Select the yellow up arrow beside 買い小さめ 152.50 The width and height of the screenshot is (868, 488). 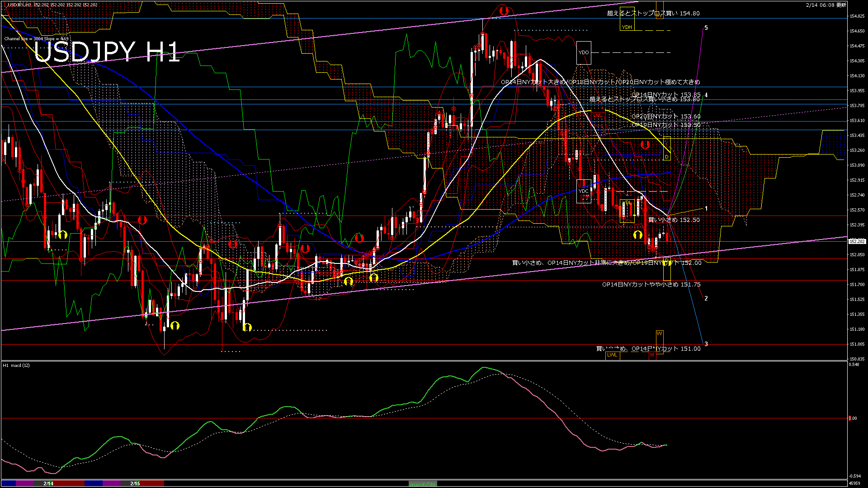638,235
